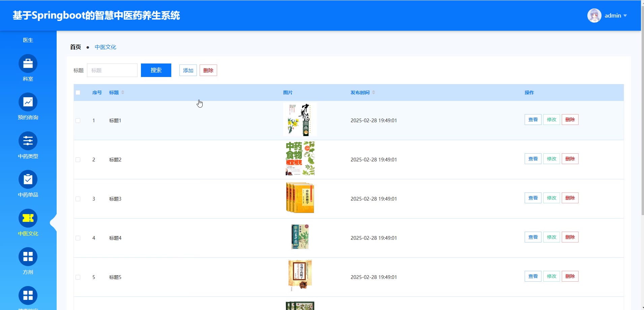Select the 中药类型 sliders icon

(28, 141)
